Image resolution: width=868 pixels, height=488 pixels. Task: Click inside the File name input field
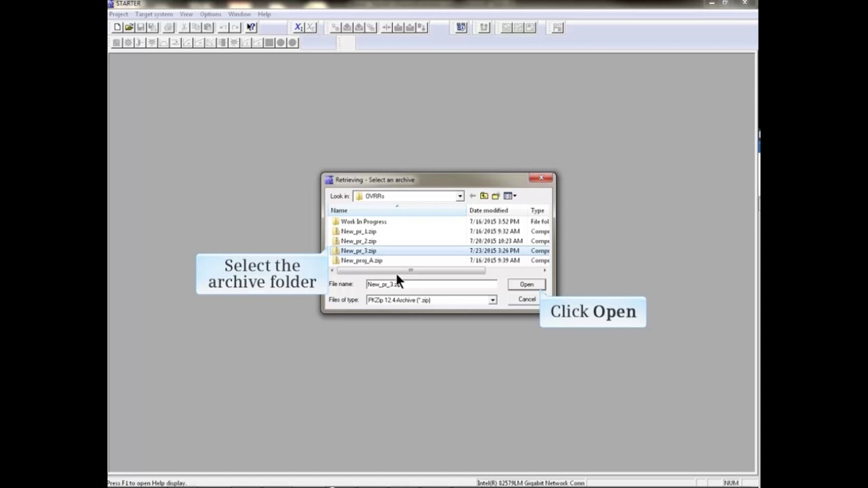point(431,285)
